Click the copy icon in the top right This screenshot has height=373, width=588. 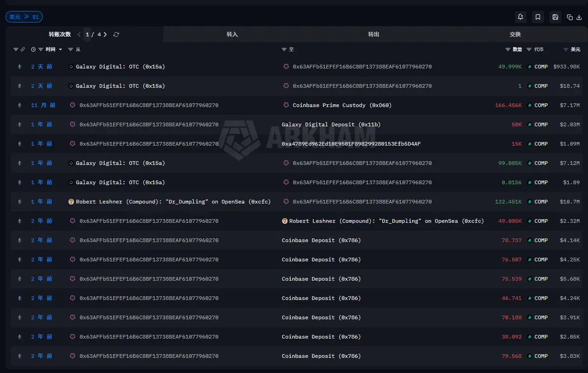coord(570,17)
